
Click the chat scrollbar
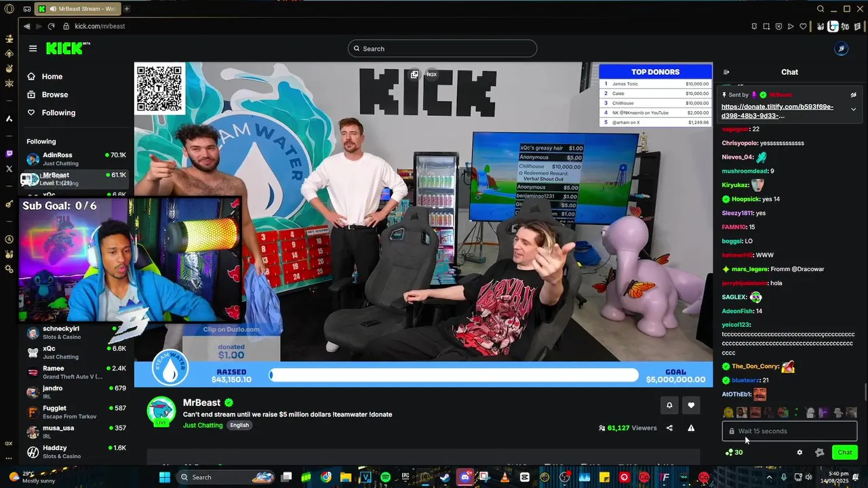(x=865, y=392)
